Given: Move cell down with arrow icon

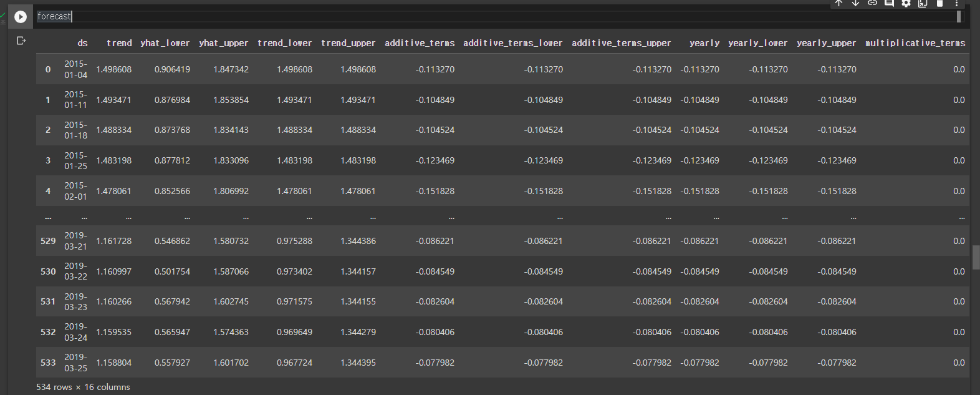Looking at the screenshot, I should coord(856,3).
